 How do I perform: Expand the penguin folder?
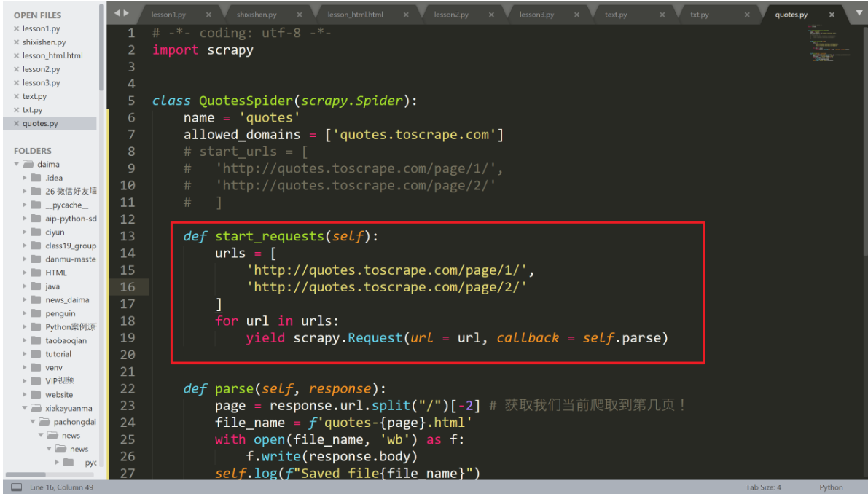24,313
